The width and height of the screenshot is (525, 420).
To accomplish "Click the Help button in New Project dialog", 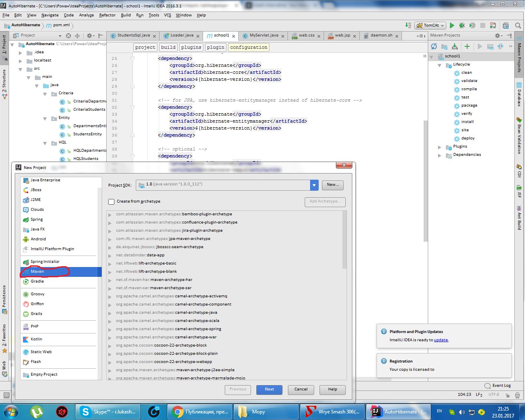I will pos(333,390).
